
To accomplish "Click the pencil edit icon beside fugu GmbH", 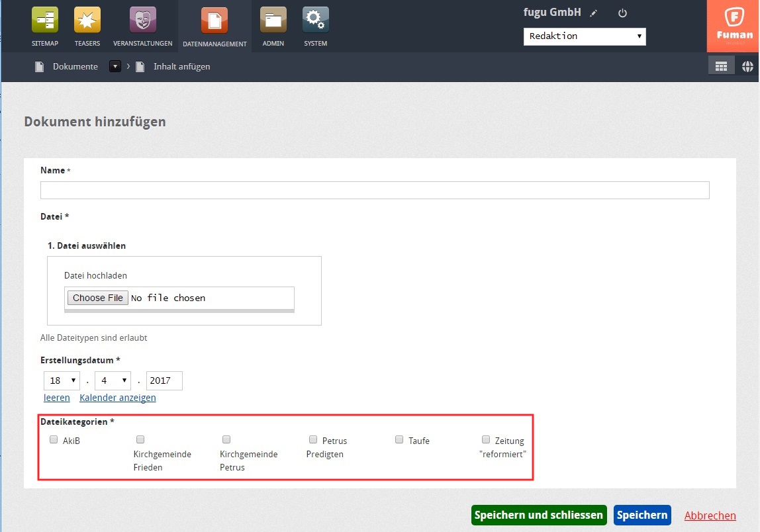I will (594, 13).
